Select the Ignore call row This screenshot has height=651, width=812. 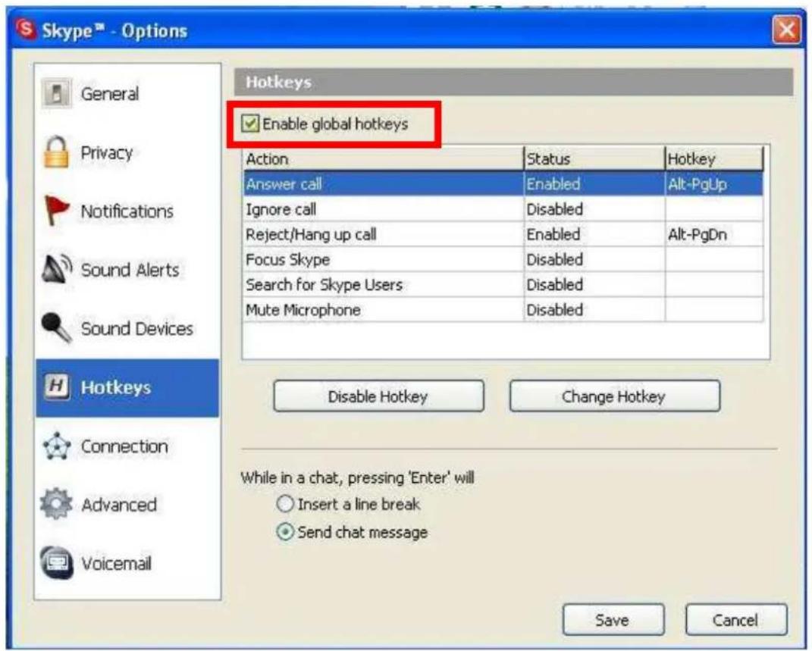click(503, 210)
